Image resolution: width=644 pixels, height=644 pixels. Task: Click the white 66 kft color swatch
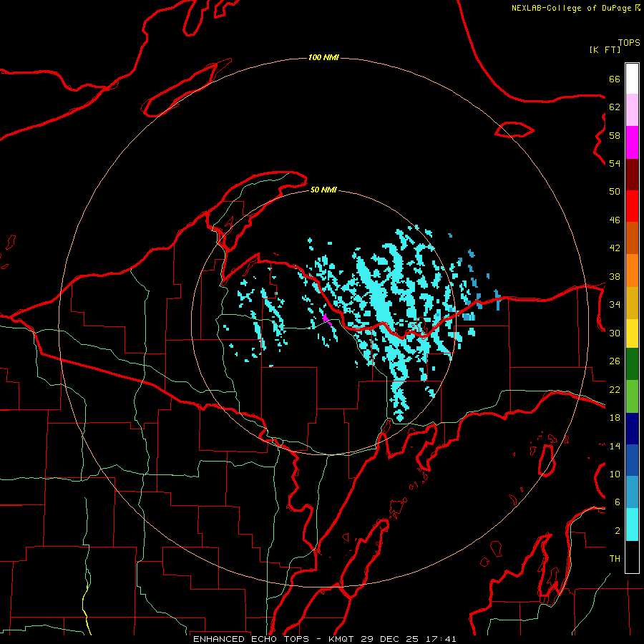tap(632, 79)
